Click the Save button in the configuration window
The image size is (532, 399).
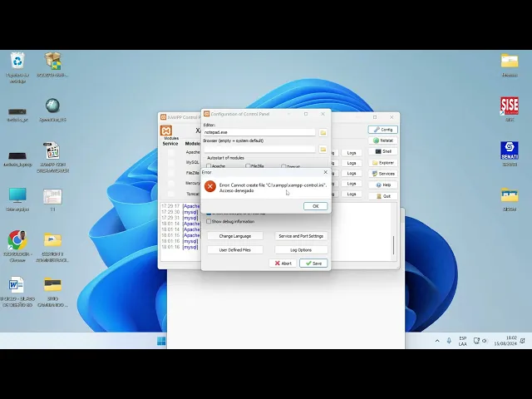313,264
